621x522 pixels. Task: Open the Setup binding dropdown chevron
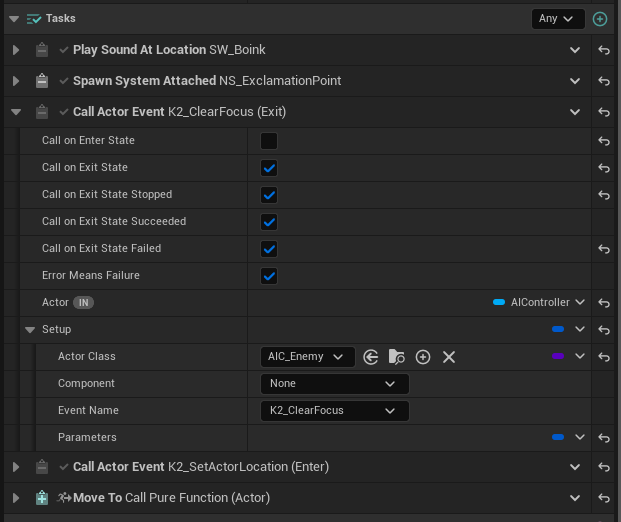pos(579,329)
